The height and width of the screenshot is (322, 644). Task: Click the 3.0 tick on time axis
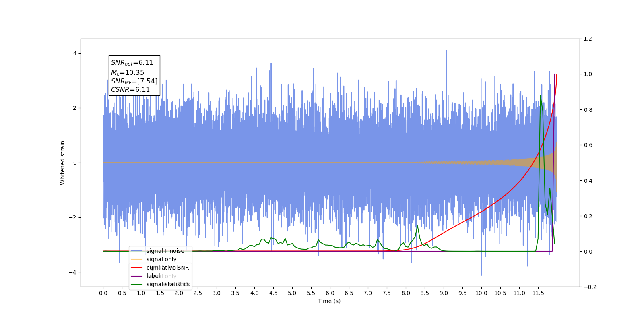(x=217, y=293)
